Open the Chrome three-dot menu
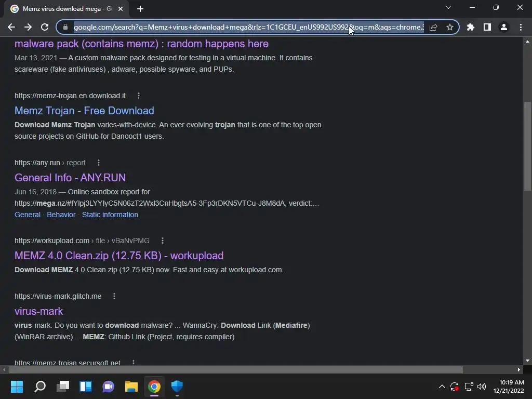 tap(521, 27)
